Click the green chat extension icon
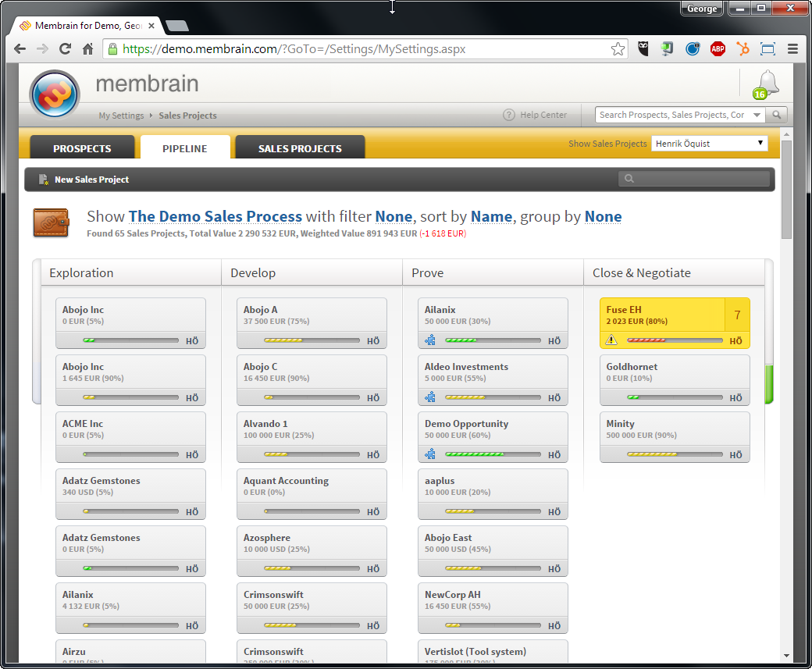 point(667,49)
